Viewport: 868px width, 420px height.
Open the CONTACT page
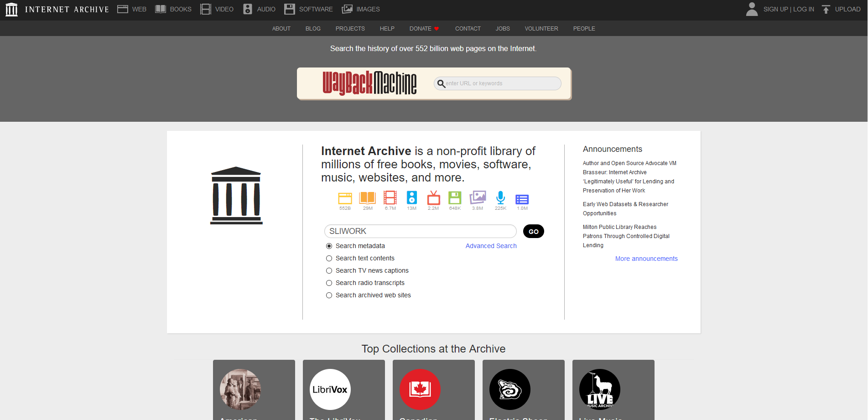click(x=468, y=29)
